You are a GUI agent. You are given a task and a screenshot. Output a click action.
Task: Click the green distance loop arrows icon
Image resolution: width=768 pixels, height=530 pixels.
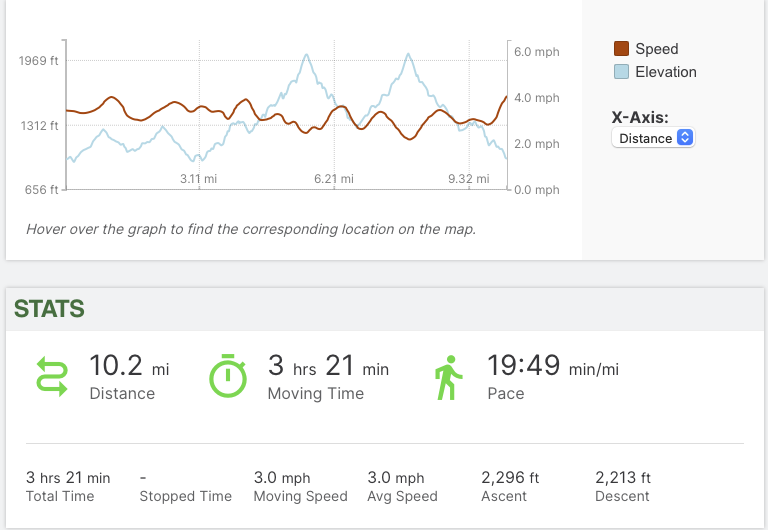pyautogui.click(x=50, y=377)
